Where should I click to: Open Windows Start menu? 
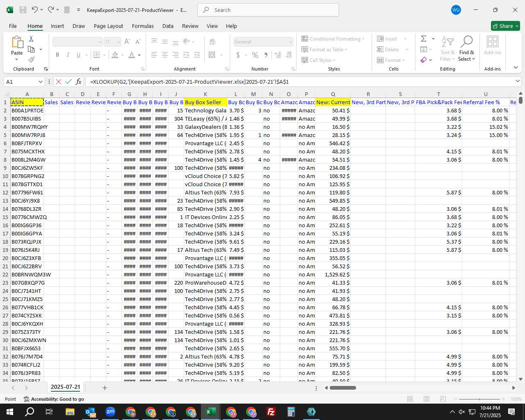click(x=9, y=411)
